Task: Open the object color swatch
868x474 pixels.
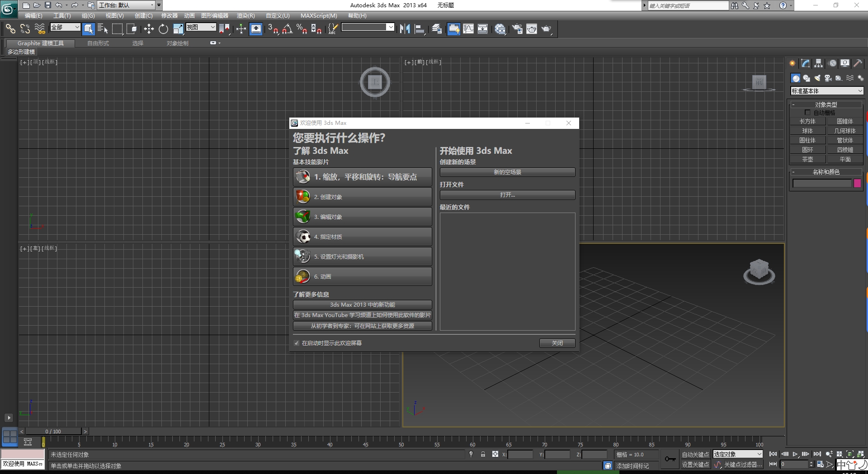Action: pos(857,183)
